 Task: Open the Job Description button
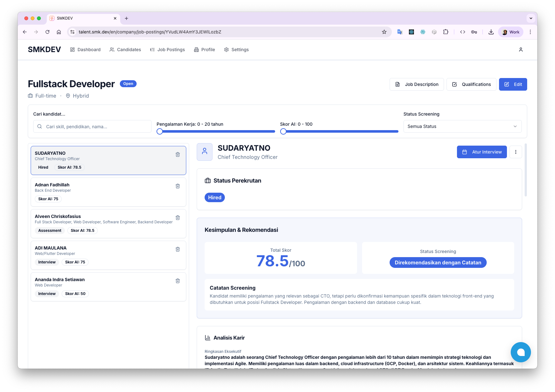pos(416,84)
